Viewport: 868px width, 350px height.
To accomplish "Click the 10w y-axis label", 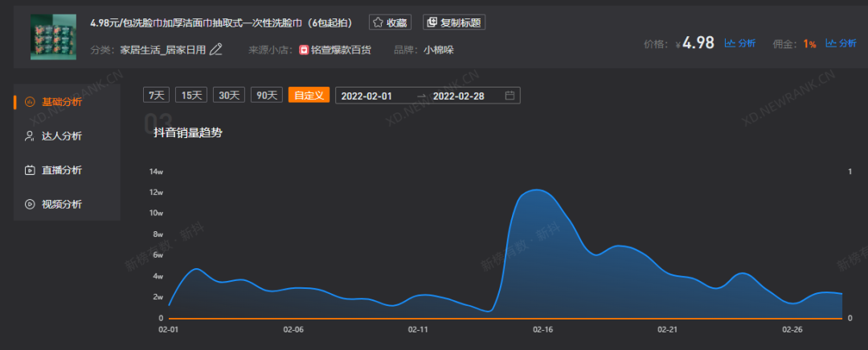I will coord(156,214).
